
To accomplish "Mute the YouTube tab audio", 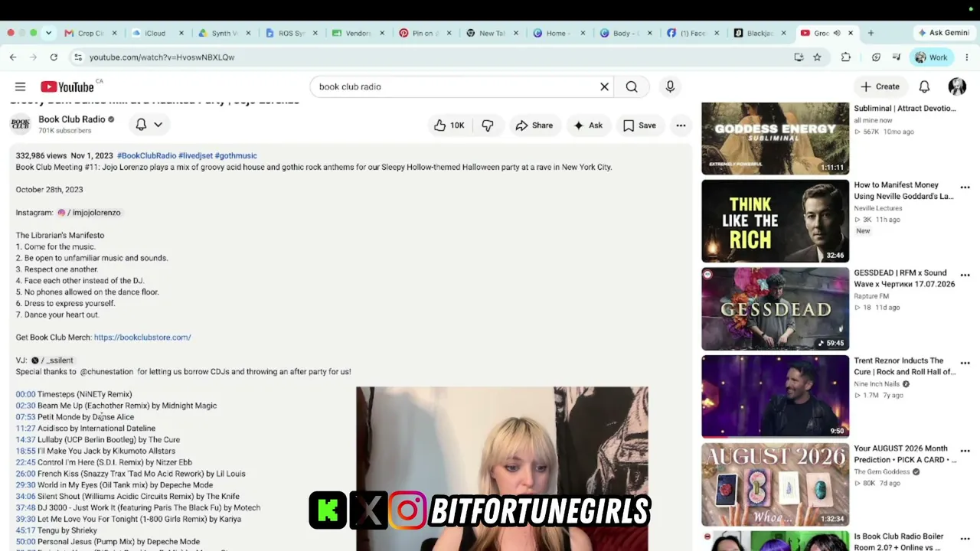I will coord(837,33).
